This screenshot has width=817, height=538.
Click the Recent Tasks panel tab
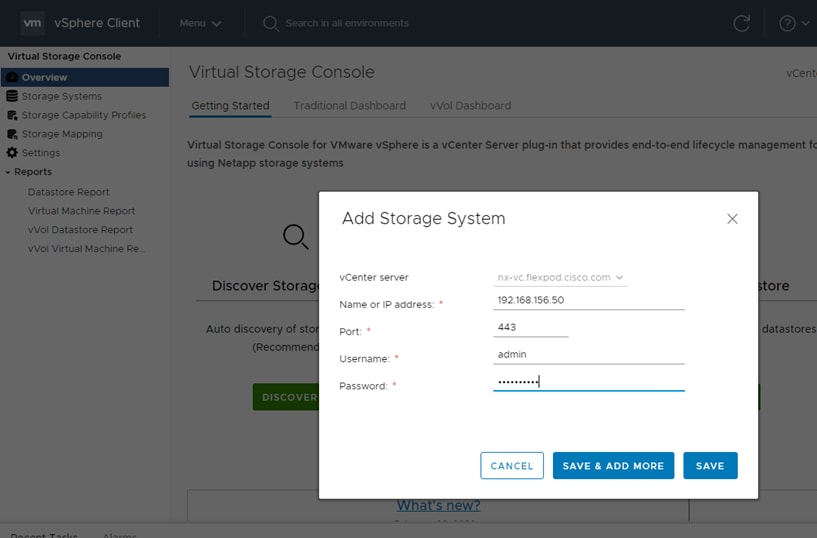pyautogui.click(x=44, y=534)
